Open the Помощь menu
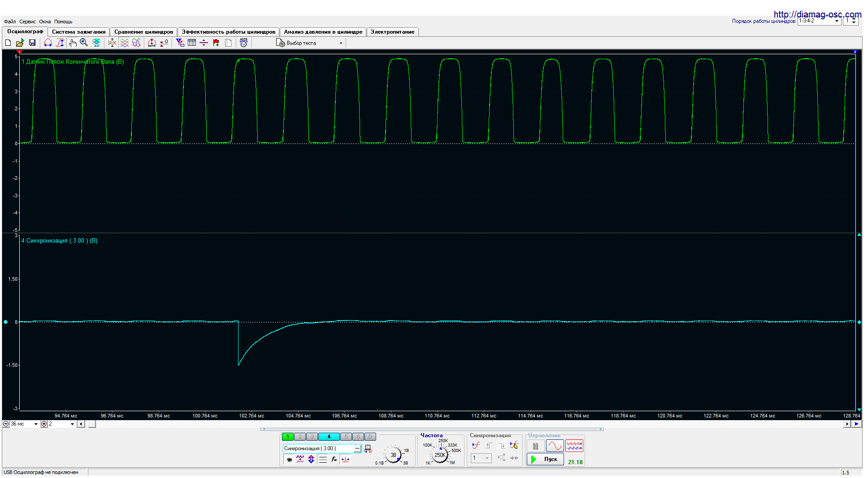The width and height of the screenshot is (868, 478). point(63,22)
